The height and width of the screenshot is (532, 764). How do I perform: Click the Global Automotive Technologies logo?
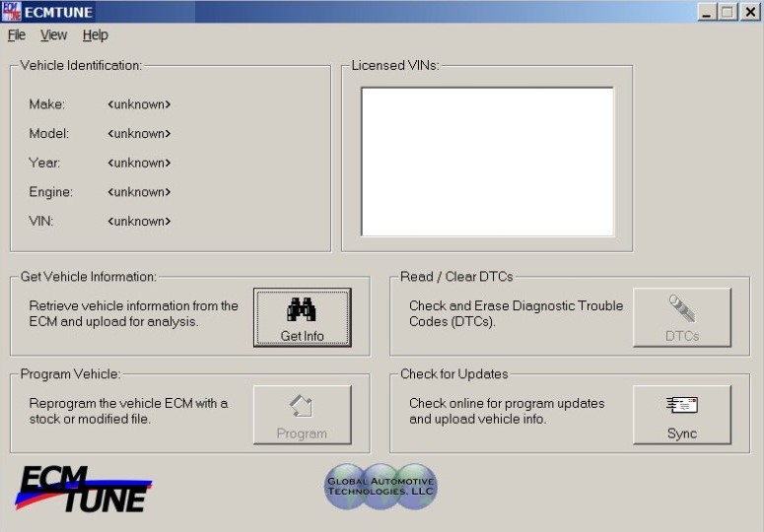[x=381, y=487]
